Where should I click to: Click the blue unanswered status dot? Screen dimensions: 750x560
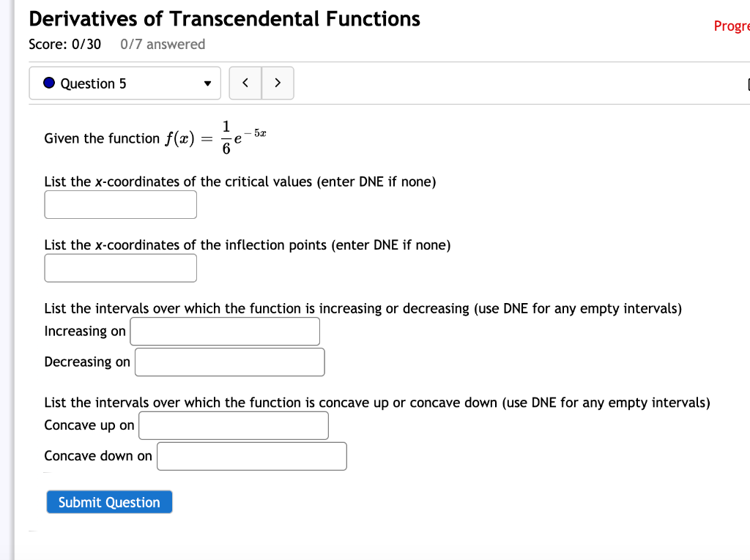(48, 83)
